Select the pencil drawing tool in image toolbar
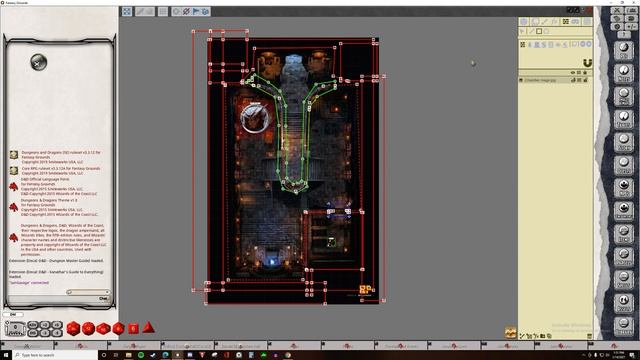The height and width of the screenshot is (360, 640). click(x=141, y=11)
